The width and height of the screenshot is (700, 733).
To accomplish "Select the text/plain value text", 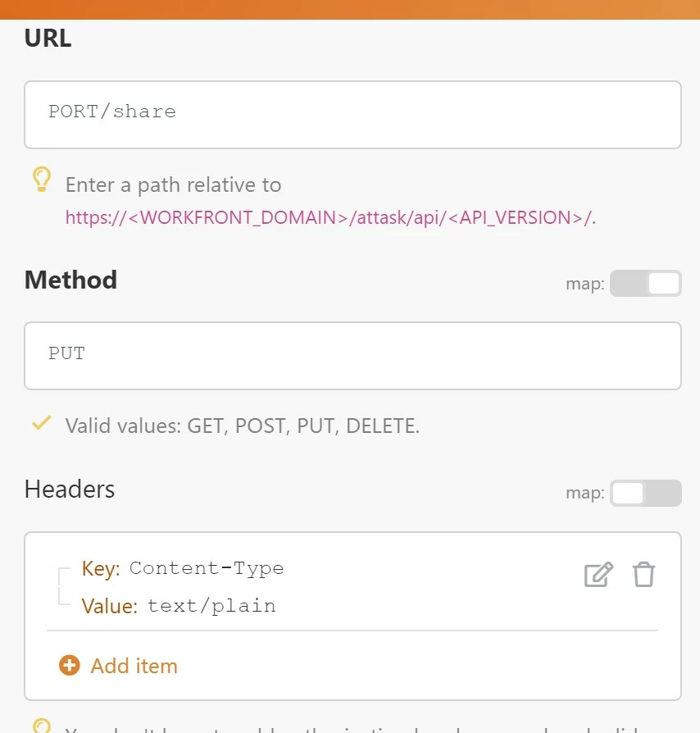I will (211, 606).
